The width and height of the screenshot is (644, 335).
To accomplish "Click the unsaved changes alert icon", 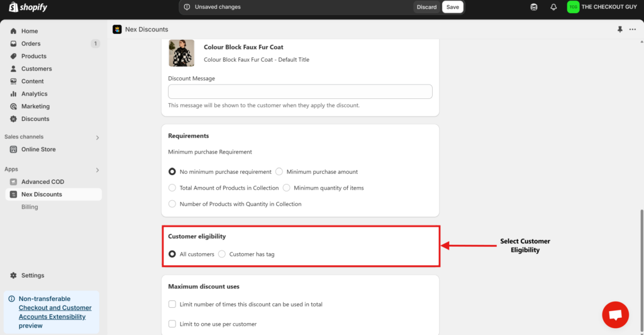I will tap(187, 7).
